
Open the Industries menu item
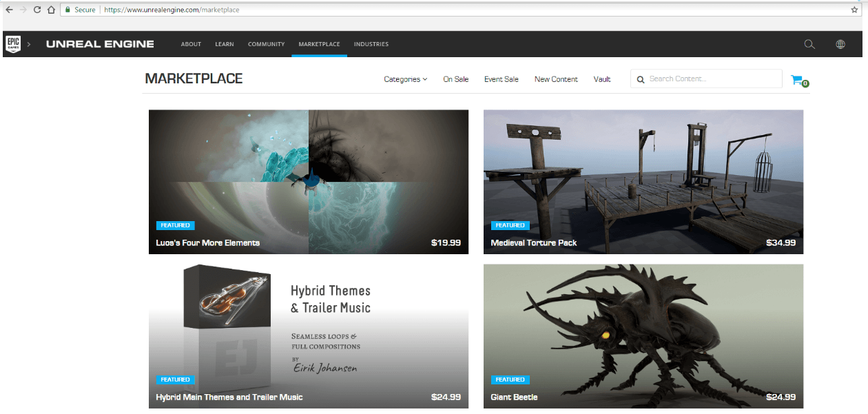371,44
